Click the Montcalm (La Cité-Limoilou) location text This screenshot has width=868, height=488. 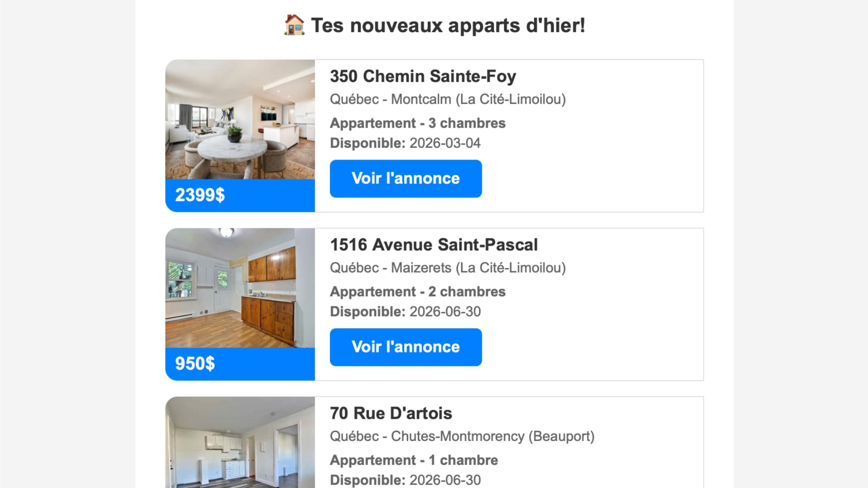pyautogui.click(x=478, y=99)
